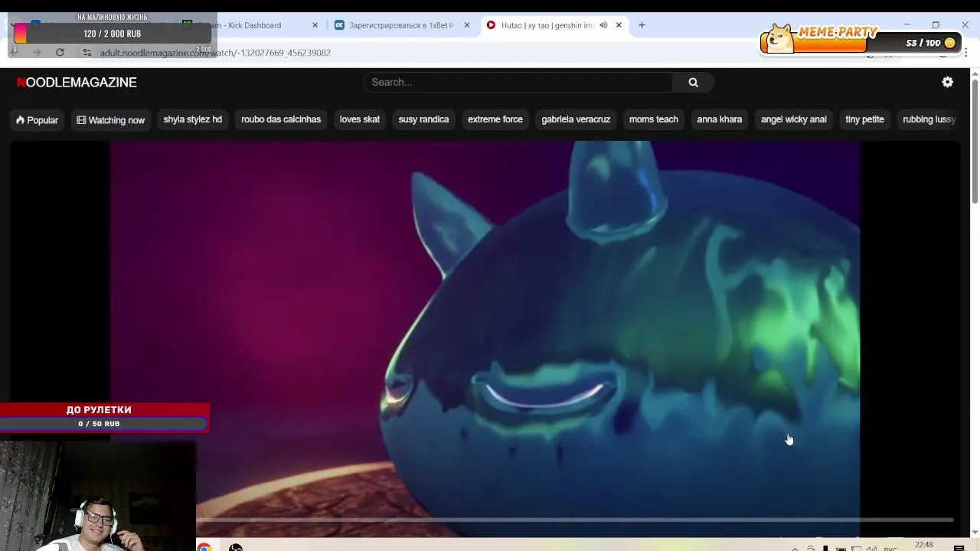Select the 'shyla stylez hd' tag
This screenshot has height=551, width=980.
[x=192, y=119]
